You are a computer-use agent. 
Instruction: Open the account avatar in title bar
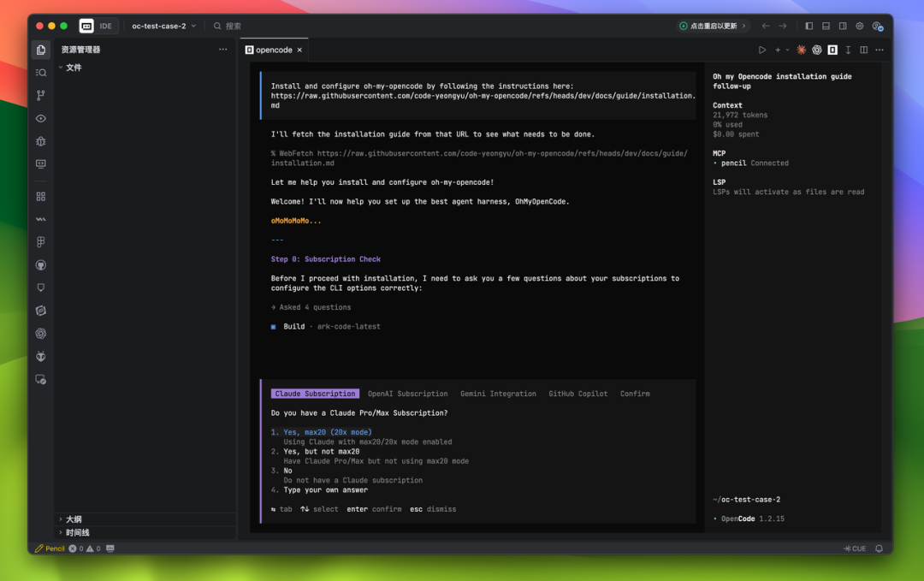tap(878, 26)
